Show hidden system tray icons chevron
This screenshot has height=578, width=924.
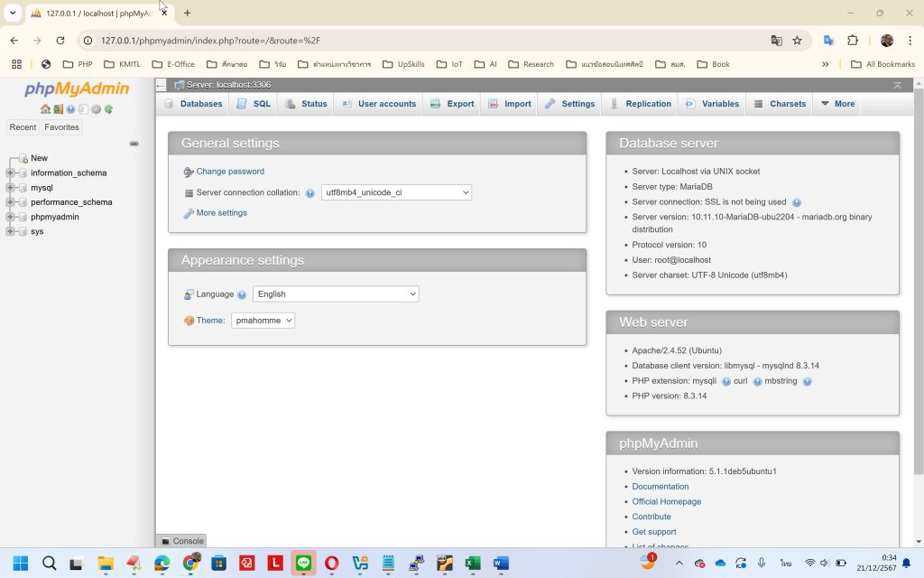pos(679,564)
